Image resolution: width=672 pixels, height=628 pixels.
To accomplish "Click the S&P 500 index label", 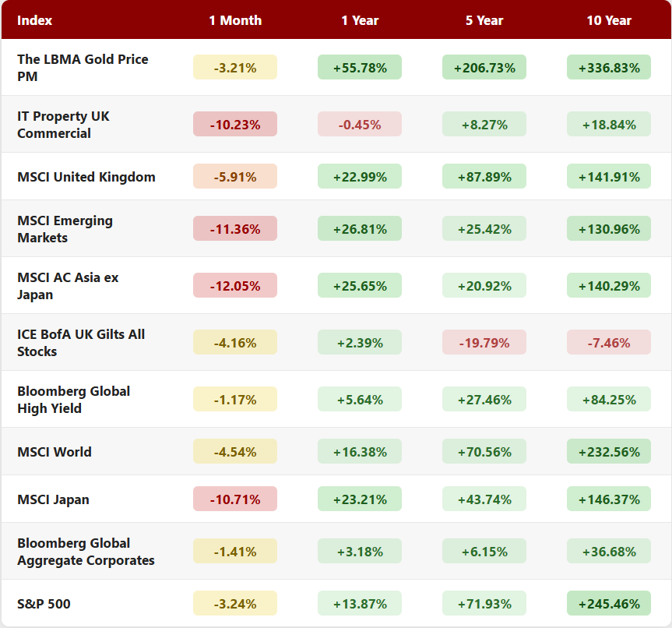I will click(44, 604).
